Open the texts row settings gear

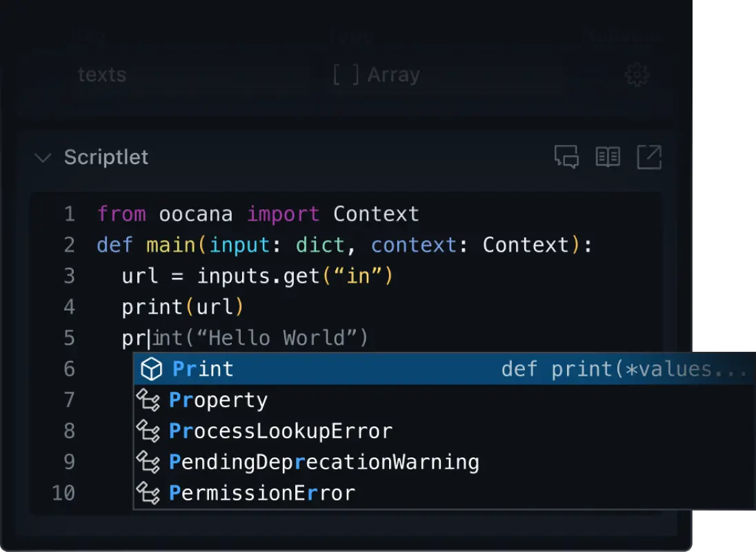pyautogui.click(x=636, y=75)
